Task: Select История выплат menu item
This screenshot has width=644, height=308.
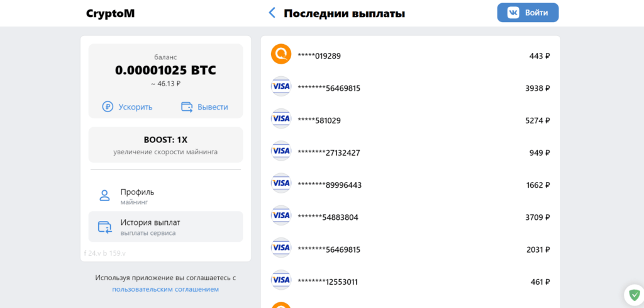Action: point(165,227)
